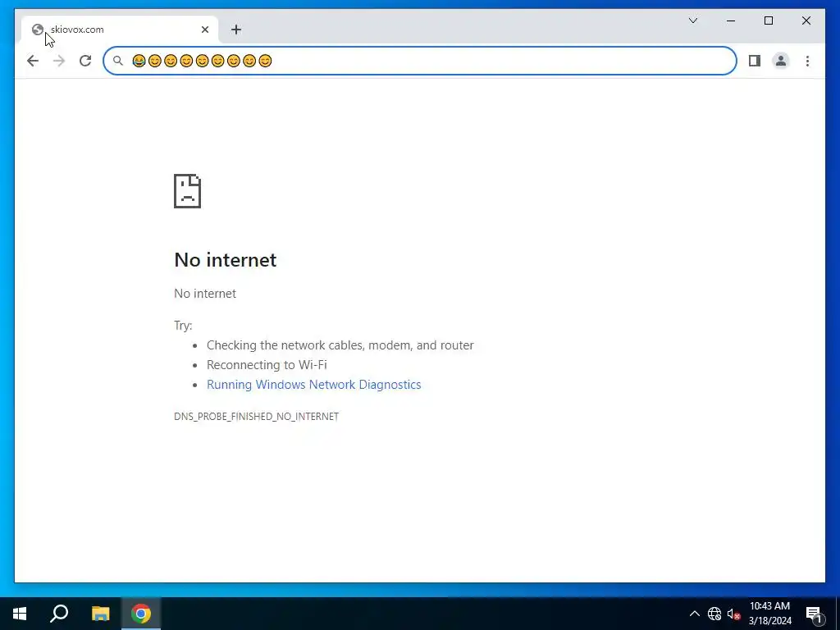
Task: Reload the page with the refresh icon
Action: click(85, 61)
